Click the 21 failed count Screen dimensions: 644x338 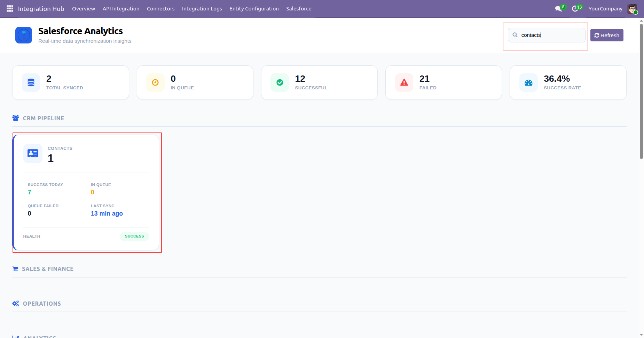(x=424, y=79)
